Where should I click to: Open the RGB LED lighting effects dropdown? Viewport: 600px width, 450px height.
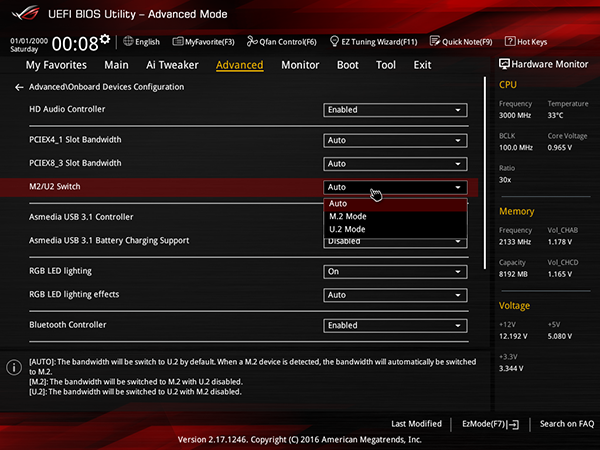click(395, 295)
